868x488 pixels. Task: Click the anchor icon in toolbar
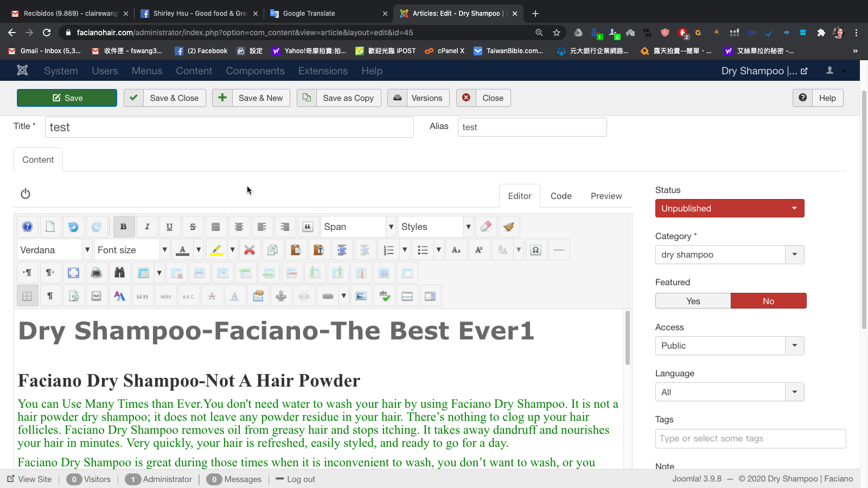click(x=281, y=296)
